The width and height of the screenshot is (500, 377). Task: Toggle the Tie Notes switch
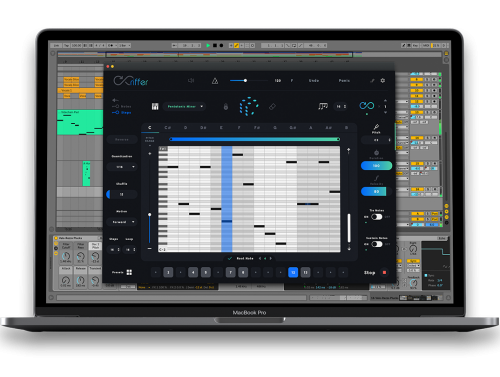[376, 217]
